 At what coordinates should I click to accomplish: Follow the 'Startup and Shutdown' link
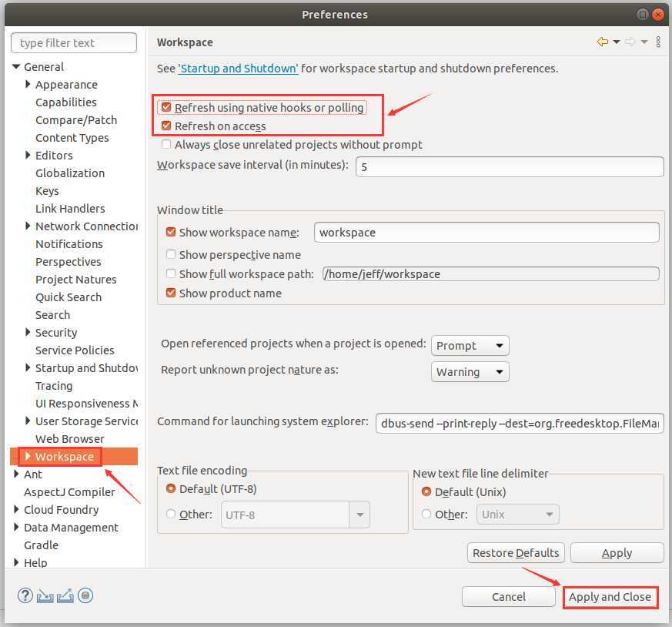click(x=238, y=69)
